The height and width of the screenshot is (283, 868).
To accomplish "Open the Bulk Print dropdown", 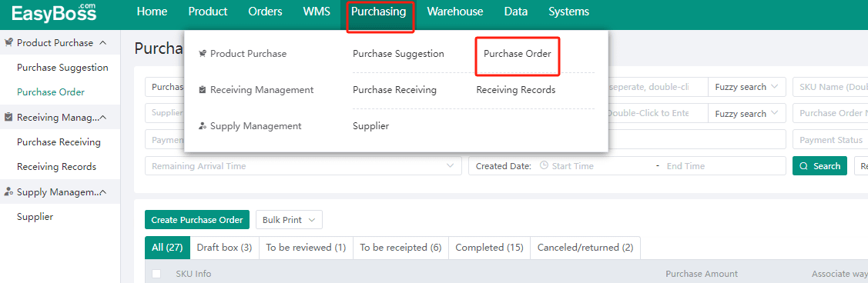I will coord(289,219).
